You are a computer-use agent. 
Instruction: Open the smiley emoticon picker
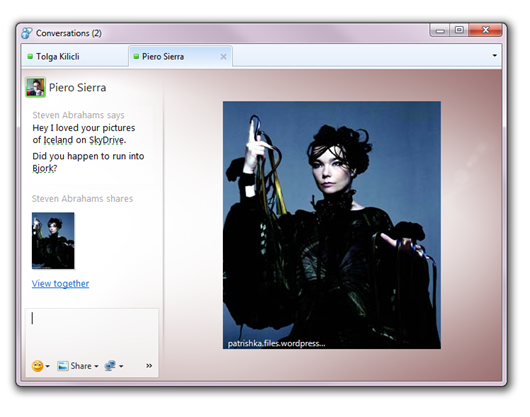pos(37,366)
